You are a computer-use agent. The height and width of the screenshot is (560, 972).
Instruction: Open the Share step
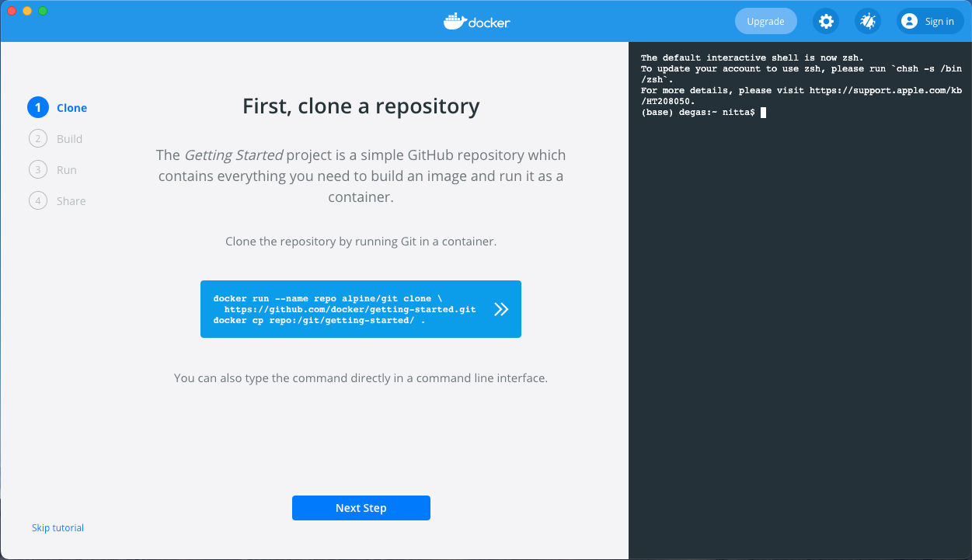click(71, 201)
